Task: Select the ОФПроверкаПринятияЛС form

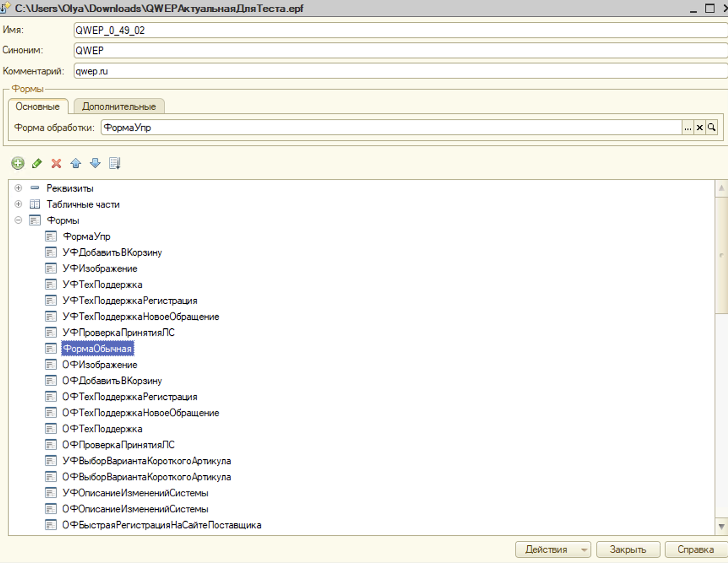Action: point(118,445)
